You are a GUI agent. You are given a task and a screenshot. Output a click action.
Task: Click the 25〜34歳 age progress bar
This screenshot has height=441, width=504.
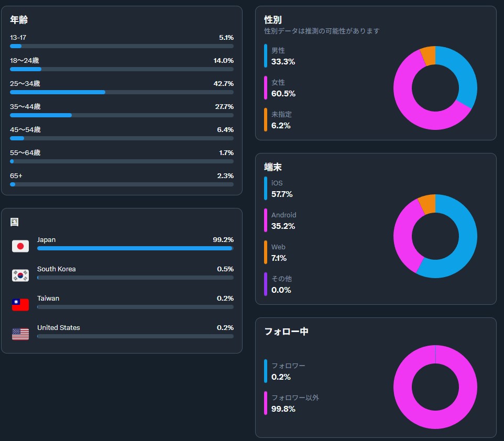pos(122,92)
